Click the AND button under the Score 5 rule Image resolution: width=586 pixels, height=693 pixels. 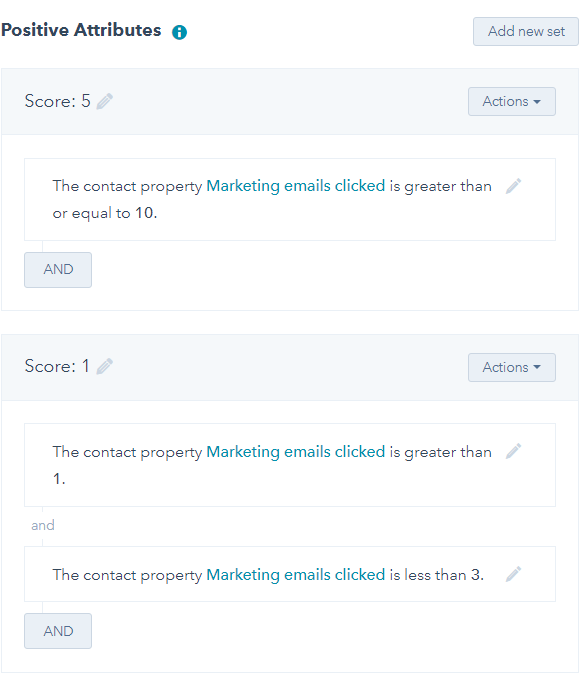click(58, 270)
